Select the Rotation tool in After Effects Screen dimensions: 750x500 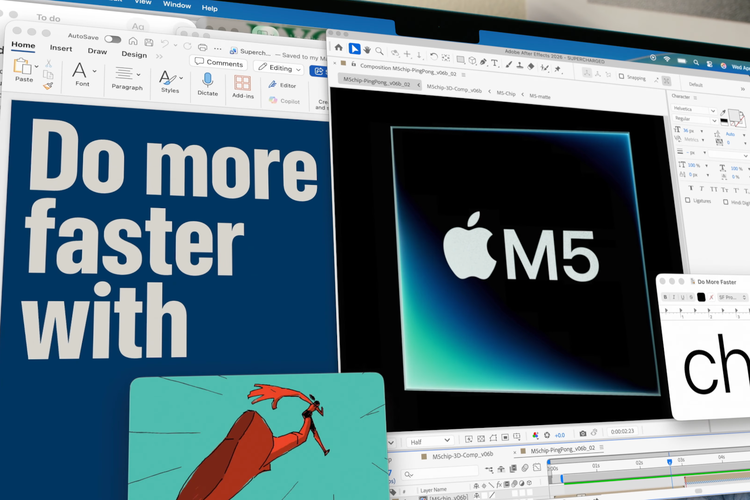434,56
